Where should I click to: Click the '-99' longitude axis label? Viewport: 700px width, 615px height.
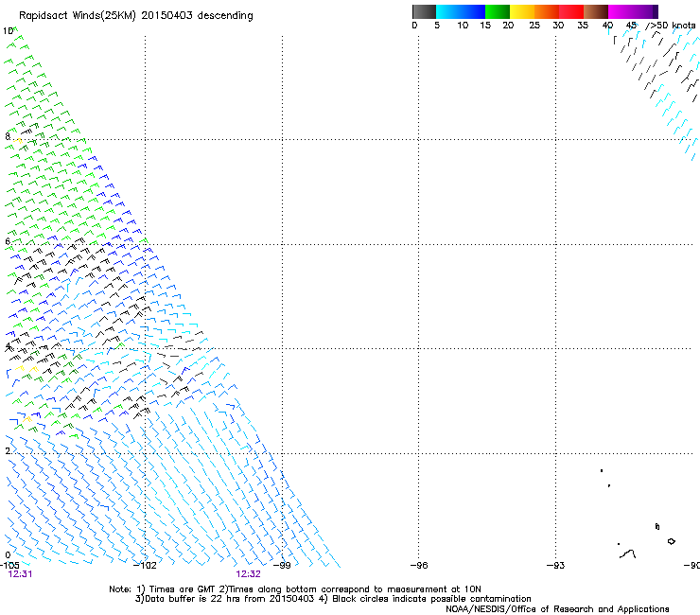tap(282, 565)
